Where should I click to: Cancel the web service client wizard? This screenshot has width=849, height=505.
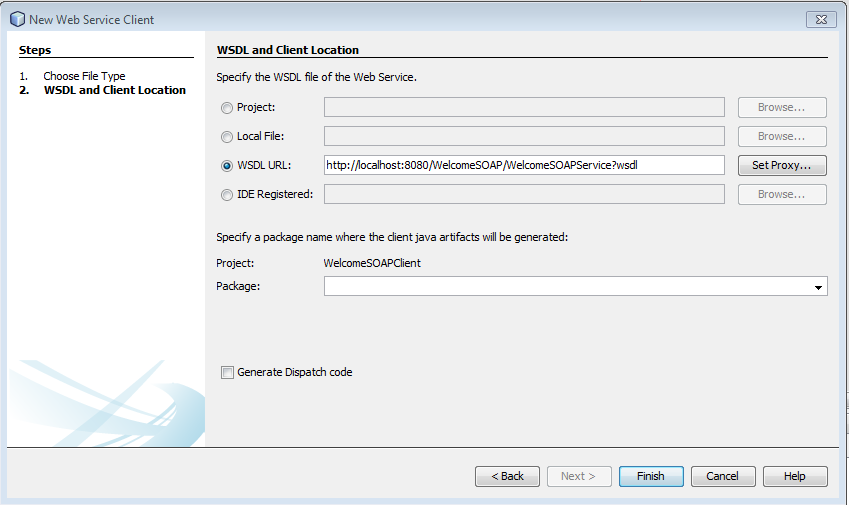[723, 476]
